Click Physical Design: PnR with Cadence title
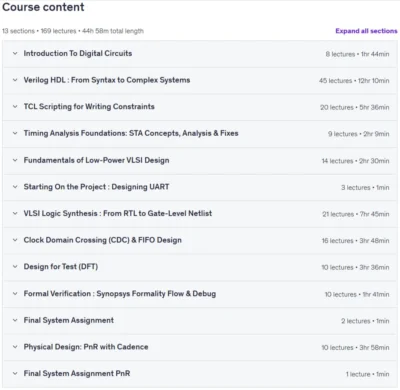This screenshot has width=400, height=390. [86, 347]
